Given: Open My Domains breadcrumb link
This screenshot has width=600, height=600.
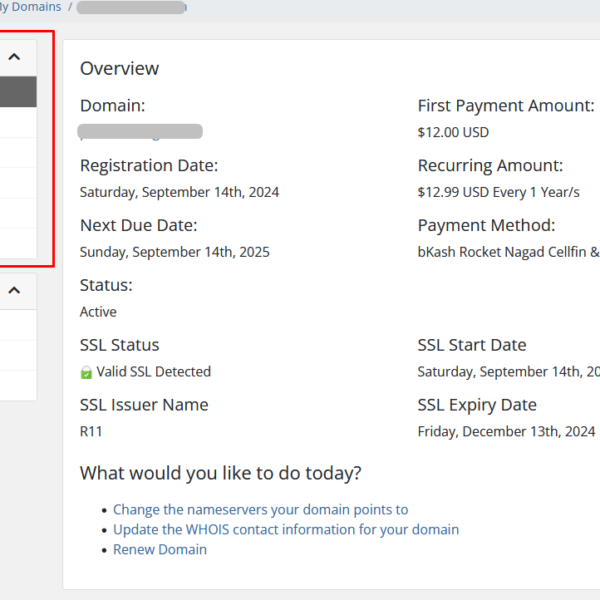Looking at the screenshot, I should click(x=31, y=7).
